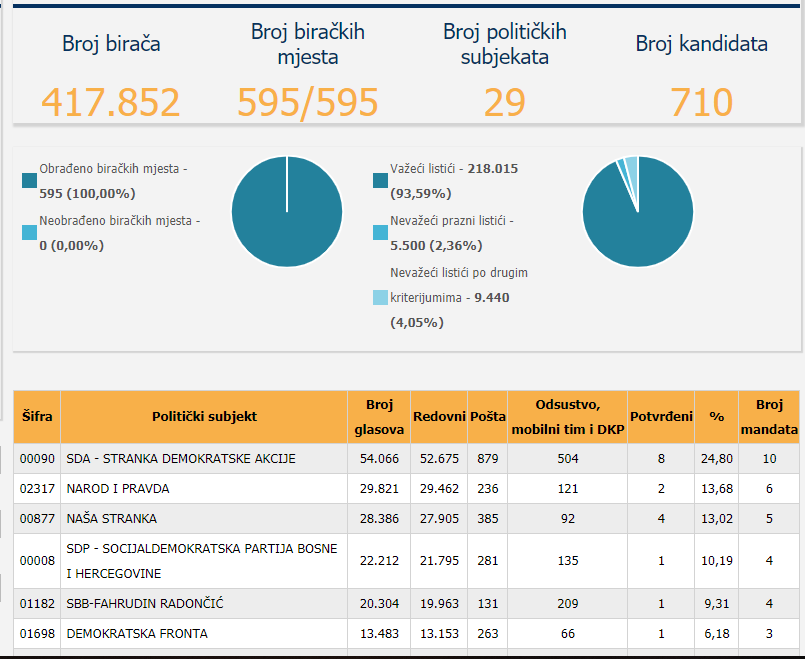Image resolution: width=805 pixels, height=659 pixels.
Task: Click the 6,18 percentage for DEMOKRATSKA FRONTA
Action: pyautogui.click(x=717, y=634)
